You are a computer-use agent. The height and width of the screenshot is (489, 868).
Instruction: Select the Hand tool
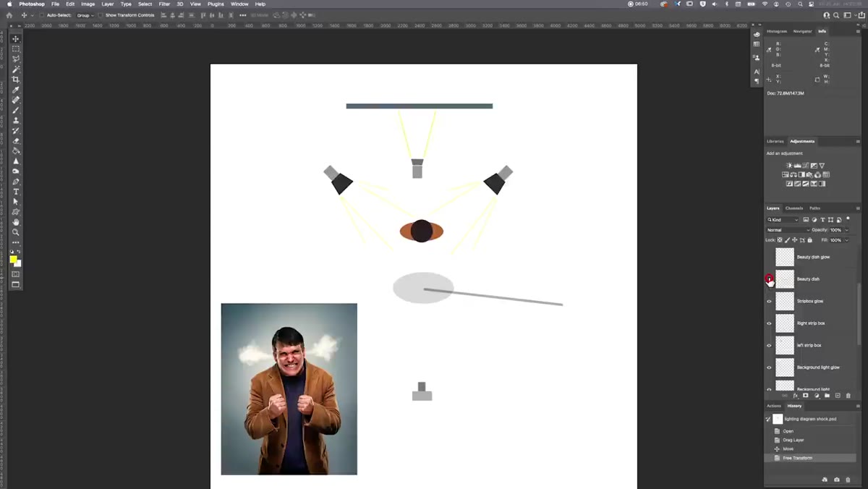pyautogui.click(x=15, y=222)
